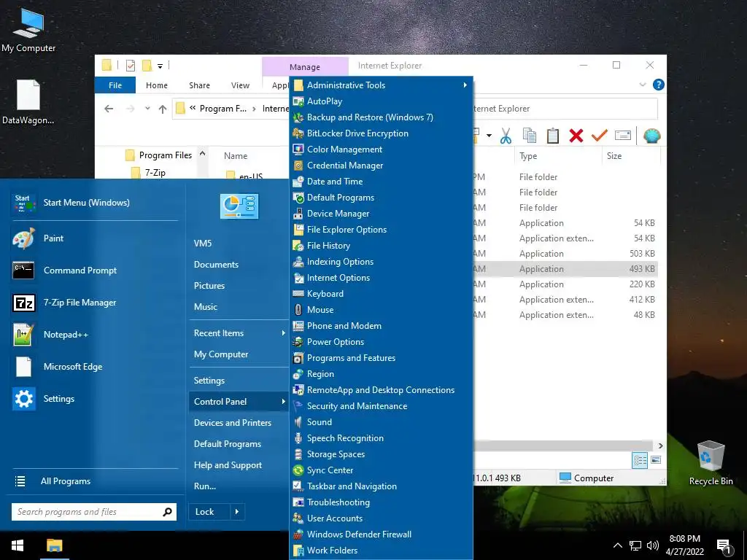Click the globe shell icon in Explorer toolbar
This screenshot has width=747, height=560.
(x=651, y=136)
